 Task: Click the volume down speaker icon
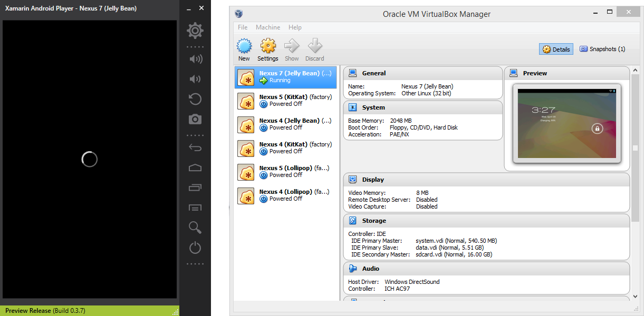pos(195,79)
